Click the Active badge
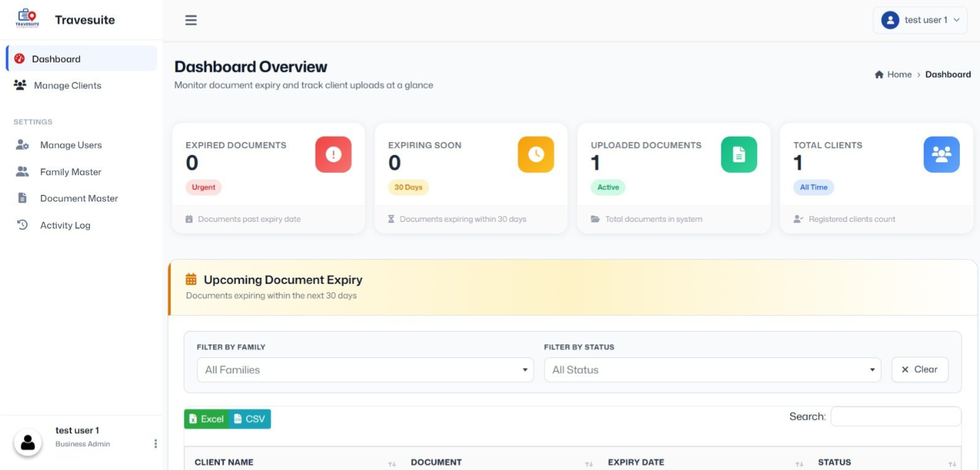The width and height of the screenshot is (980, 470). pyautogui.click(x=608, y=188)
